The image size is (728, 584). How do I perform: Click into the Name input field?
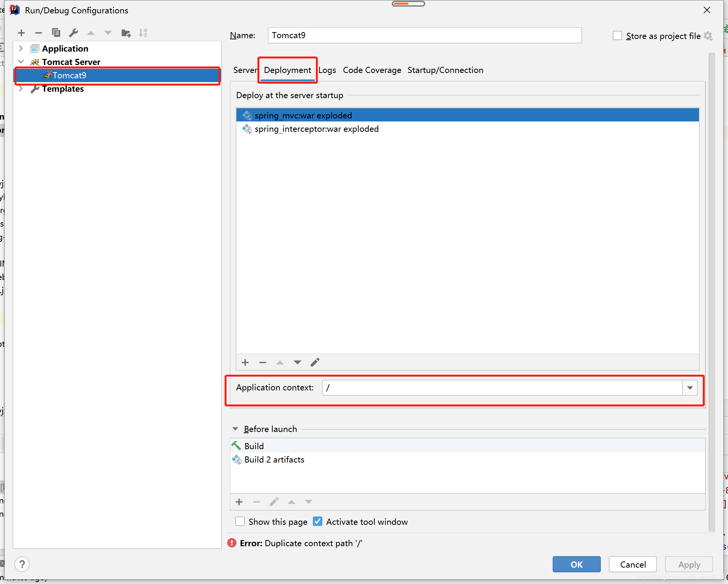pyautogui.click(x=425, y=35)
